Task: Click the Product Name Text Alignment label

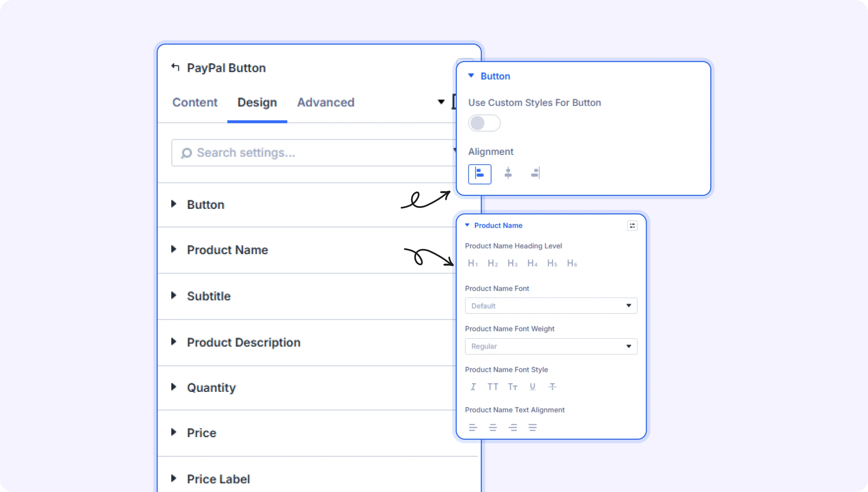Action: click(x=515, y=410)
